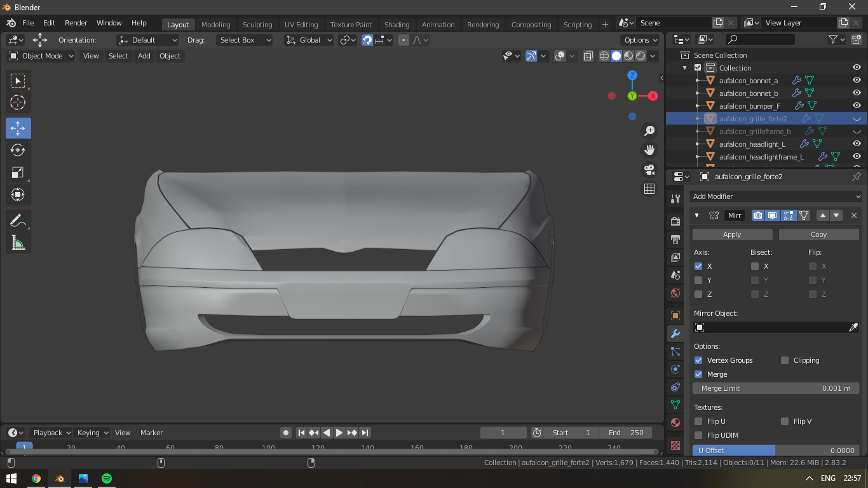The width and height of the screenshot is (868, 488).
Task: Select the Scale tool in toolbar
Action: point(18,172)
